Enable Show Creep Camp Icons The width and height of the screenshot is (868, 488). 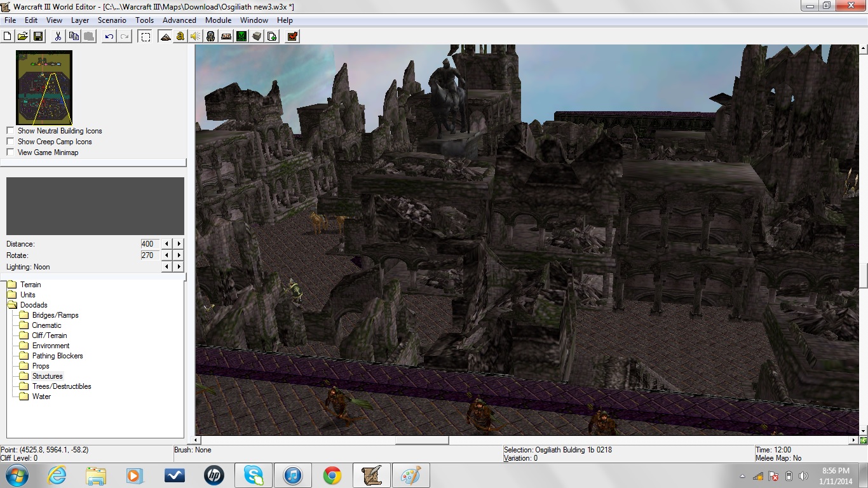tap(10, 142)
